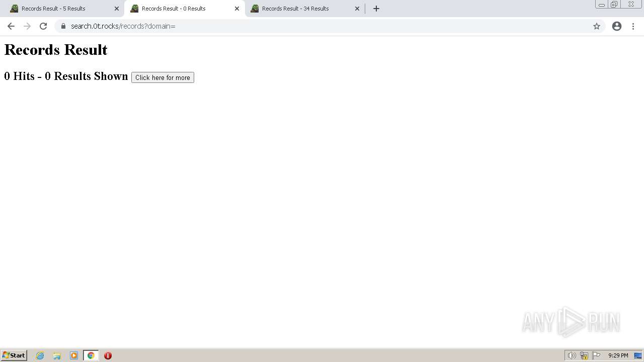The width and height of the screenshot is (644, 362).
Task: Click the Show desktop tray button
Action: tap(638, 355)
